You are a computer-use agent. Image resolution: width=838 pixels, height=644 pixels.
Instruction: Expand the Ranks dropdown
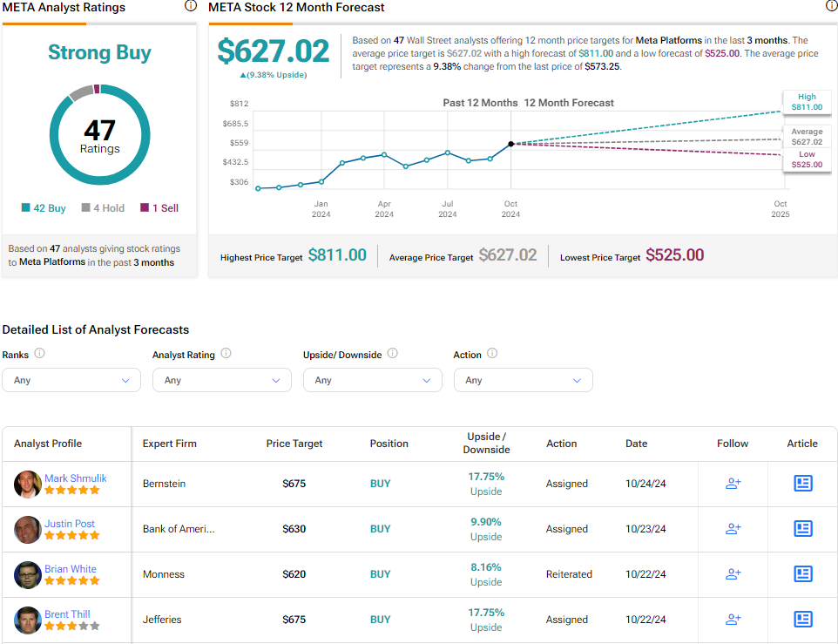coord(71,380)
